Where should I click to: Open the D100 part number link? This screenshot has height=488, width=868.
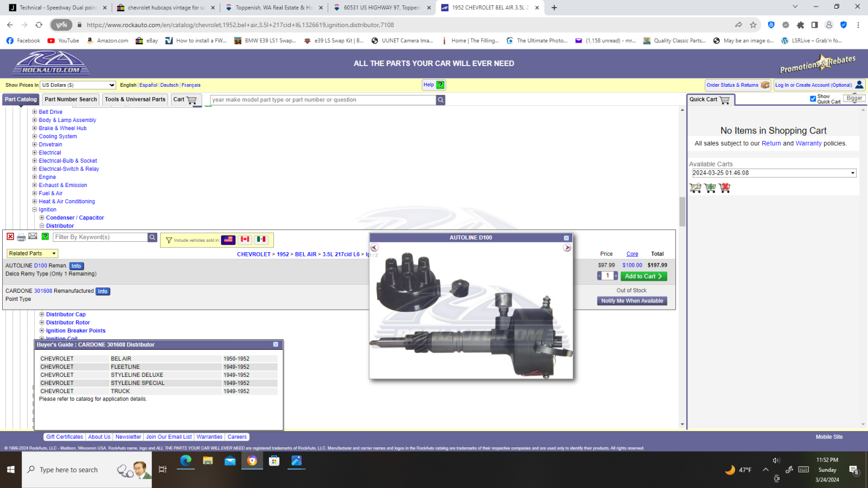[x=41, y=266]
